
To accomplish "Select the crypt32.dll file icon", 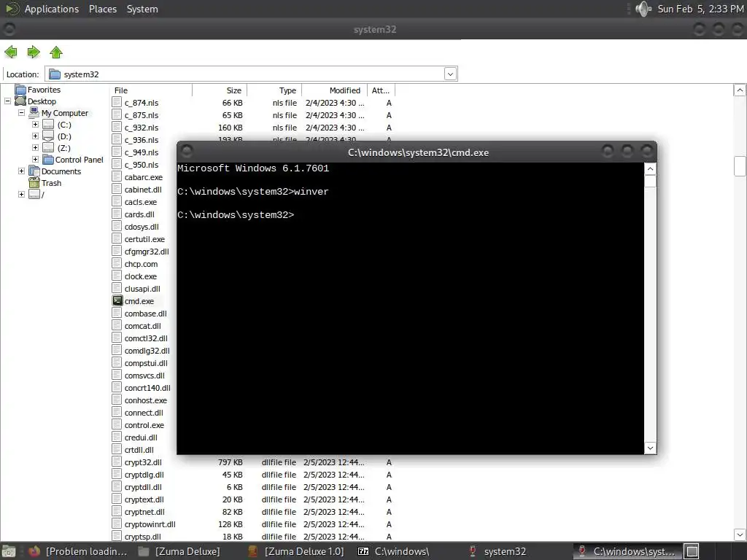I will tap(117, 462).
